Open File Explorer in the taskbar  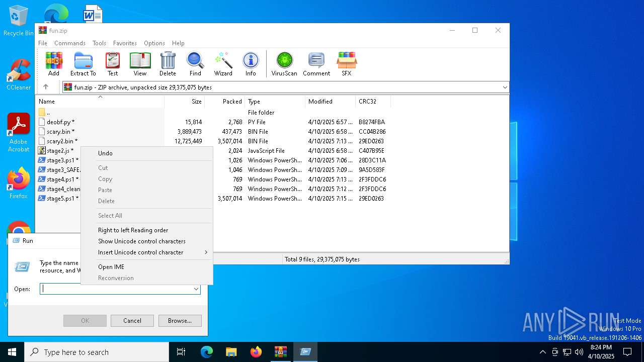tap(231, 352)
